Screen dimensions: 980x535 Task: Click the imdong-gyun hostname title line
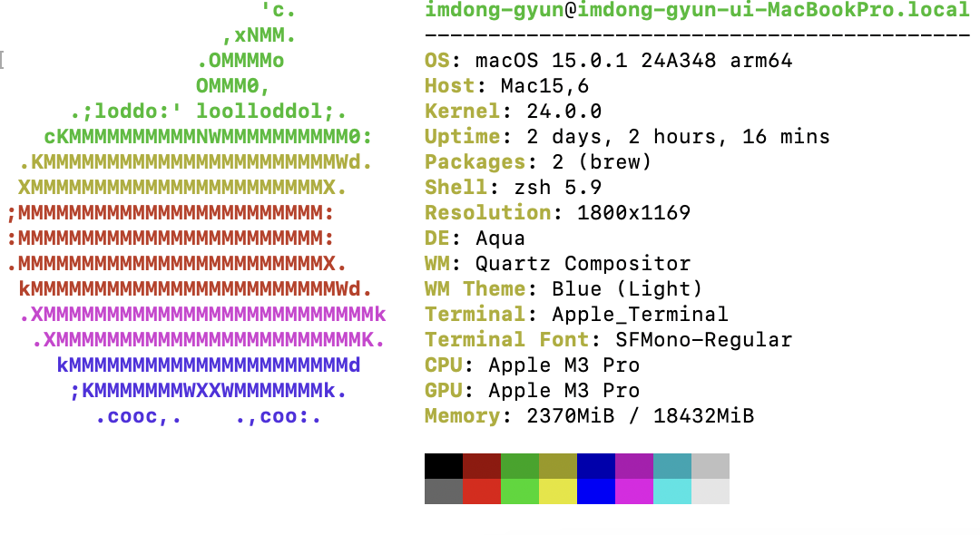(697, 10)
